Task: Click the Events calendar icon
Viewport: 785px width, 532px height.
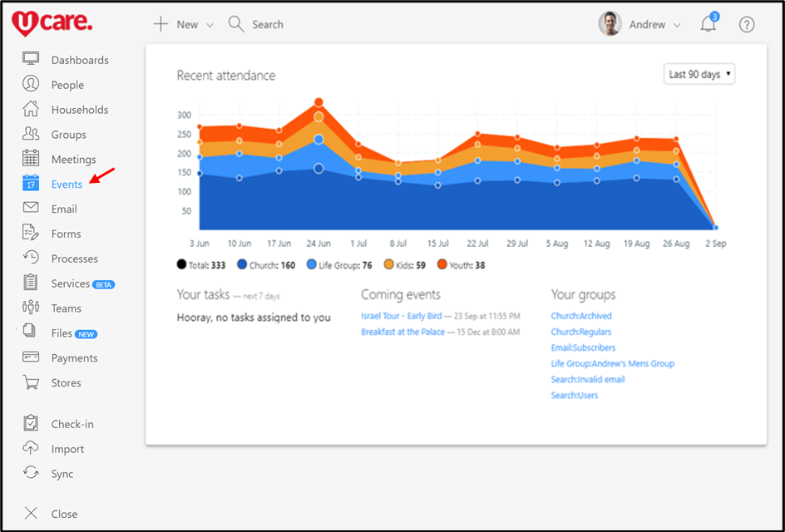Action: click(31, 184)
